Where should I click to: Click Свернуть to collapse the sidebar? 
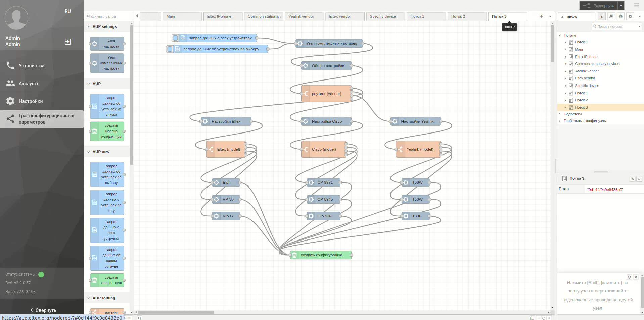coord(43,310)
